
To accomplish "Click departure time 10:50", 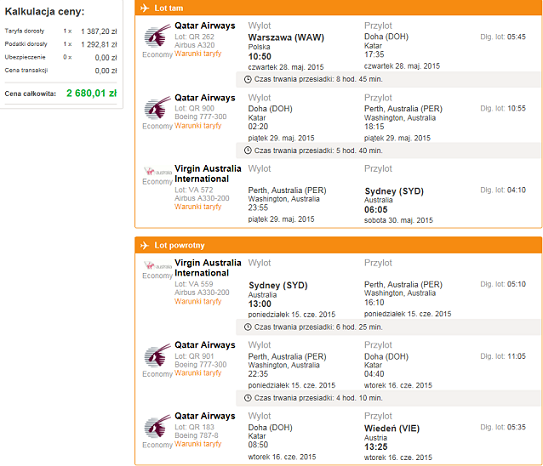I will (x=260, y=56).
